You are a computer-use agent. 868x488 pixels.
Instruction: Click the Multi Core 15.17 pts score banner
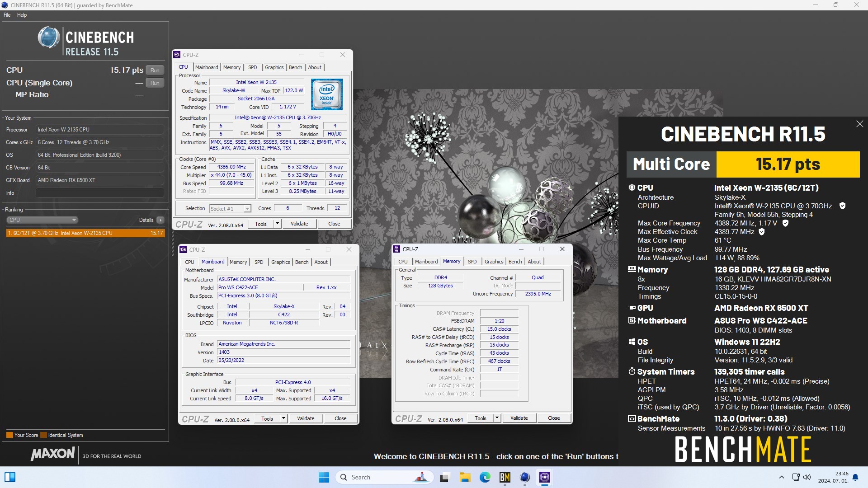(x=743, y=164)
